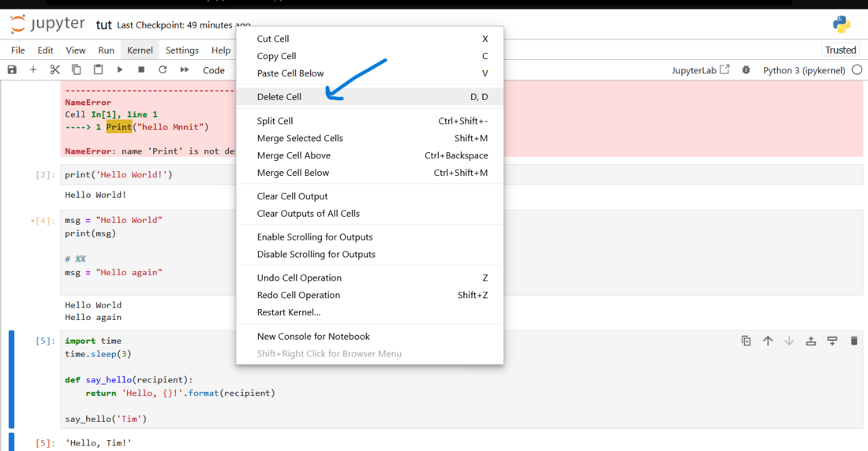Select Clear Outputs of All Cells

(x=309, y=214)
